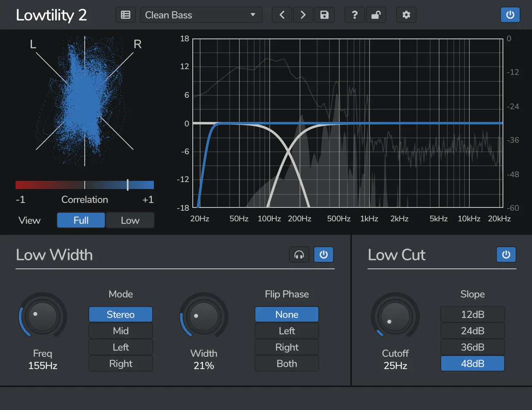Click the 155Hz frequency value
Image resolution: width=532 pixels, height=410 pixels.
(43, 365)
